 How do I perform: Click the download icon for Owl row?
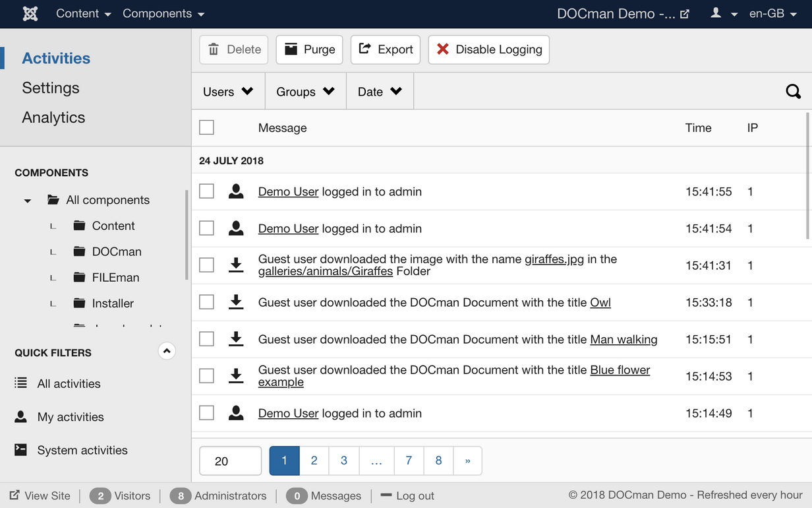(x=236, y=302)
